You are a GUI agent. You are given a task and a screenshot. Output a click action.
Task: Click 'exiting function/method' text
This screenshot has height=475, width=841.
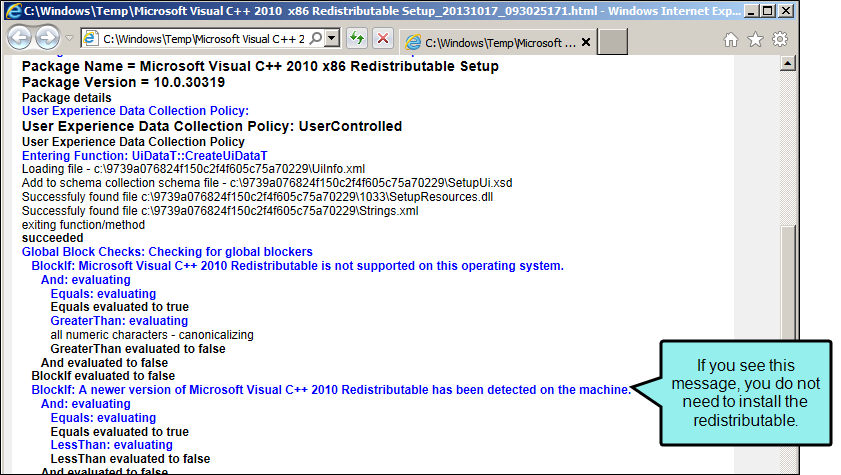(83, 225)
